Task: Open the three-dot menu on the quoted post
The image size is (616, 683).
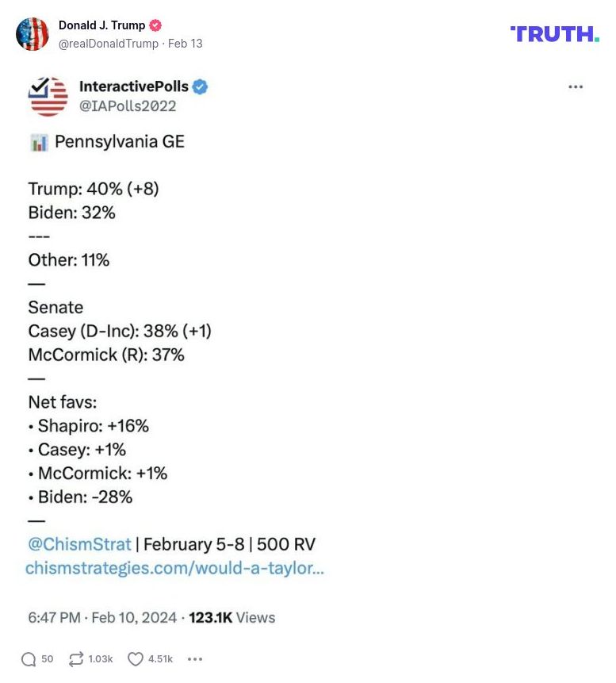Action: [576, 86]
